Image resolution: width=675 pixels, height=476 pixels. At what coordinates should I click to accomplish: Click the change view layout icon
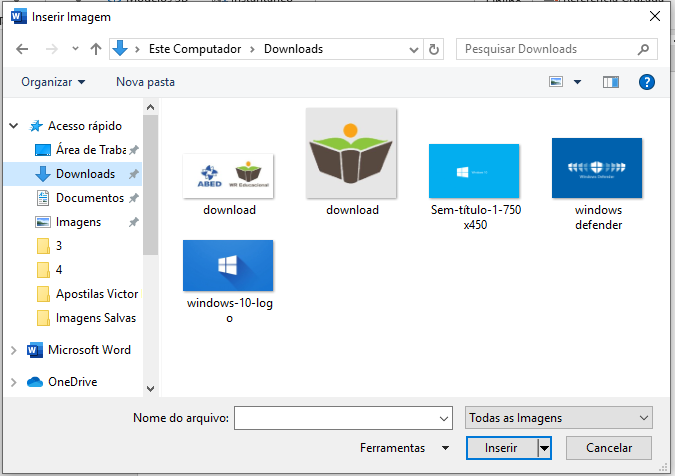(x=556, y=82)
